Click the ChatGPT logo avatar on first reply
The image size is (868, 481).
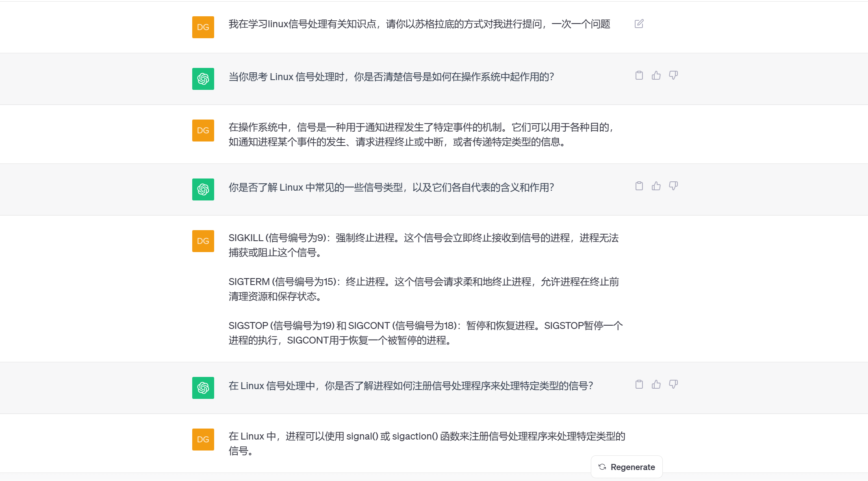[x=203, y=79]
